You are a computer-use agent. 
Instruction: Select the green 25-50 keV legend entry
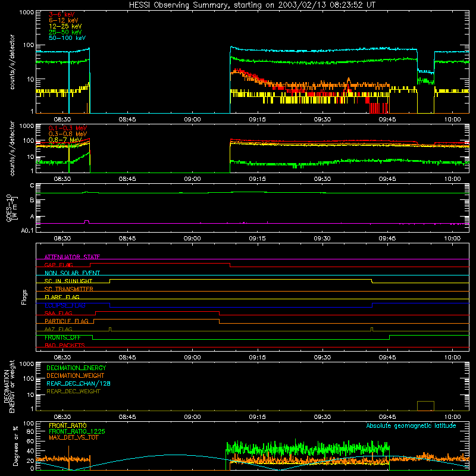(65, 32)
